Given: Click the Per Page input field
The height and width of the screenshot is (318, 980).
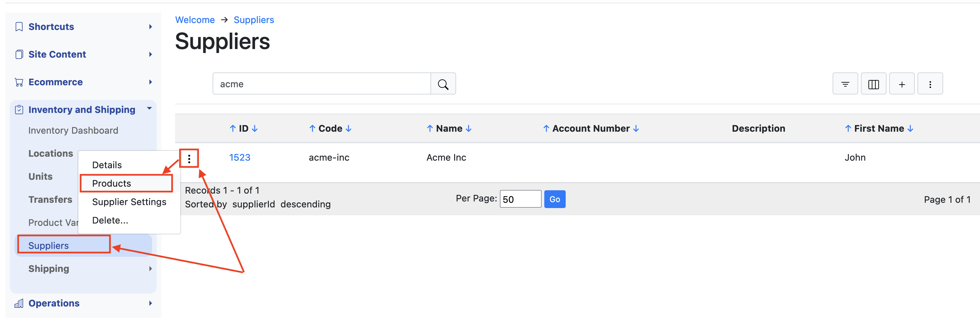Looking at the screenshot, I should [x=520, y=199].
